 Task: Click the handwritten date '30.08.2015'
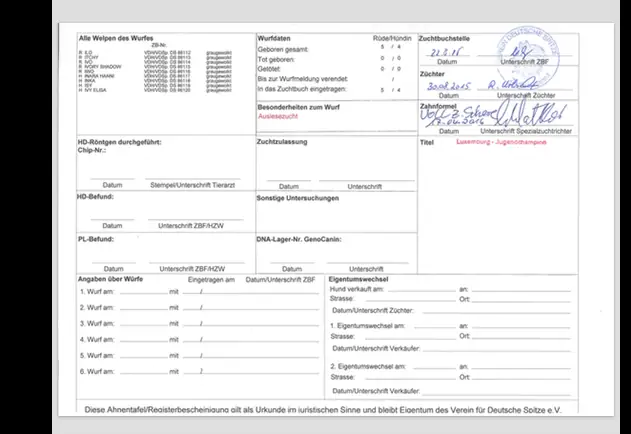[x=449, y=86]
